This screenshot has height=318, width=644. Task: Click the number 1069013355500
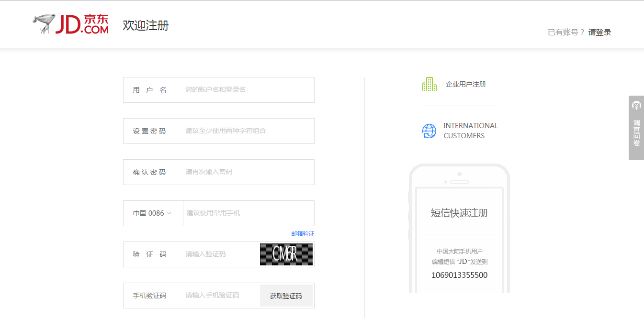pyautogui.click(x=460, y=275)
